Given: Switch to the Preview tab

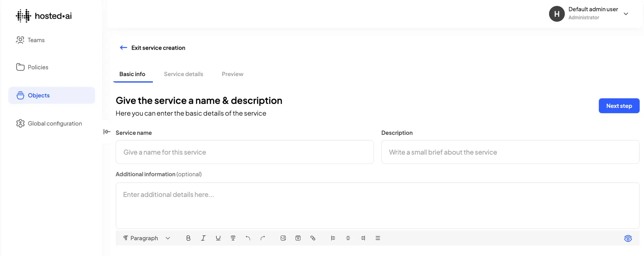Looking at the screenshot, I should click(x=232, y=74).
